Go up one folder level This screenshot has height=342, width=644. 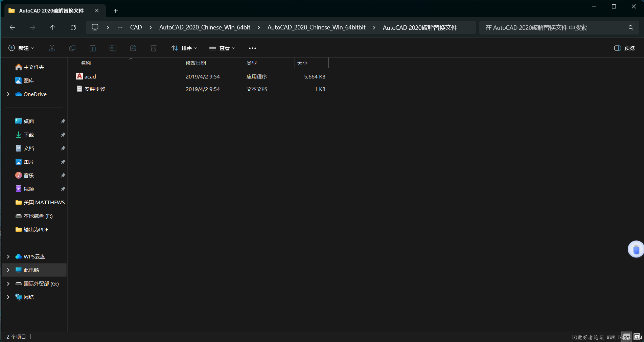(x=53, y=27)
